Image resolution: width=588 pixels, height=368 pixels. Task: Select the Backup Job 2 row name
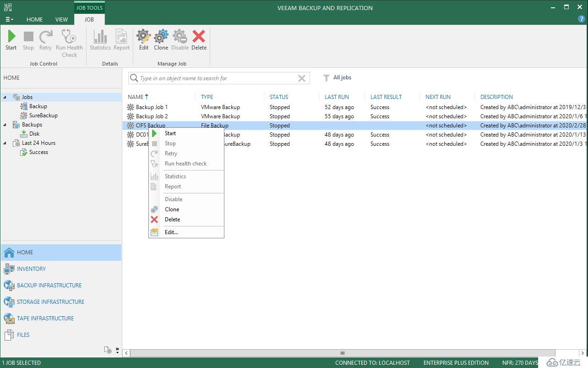(152, 116)
